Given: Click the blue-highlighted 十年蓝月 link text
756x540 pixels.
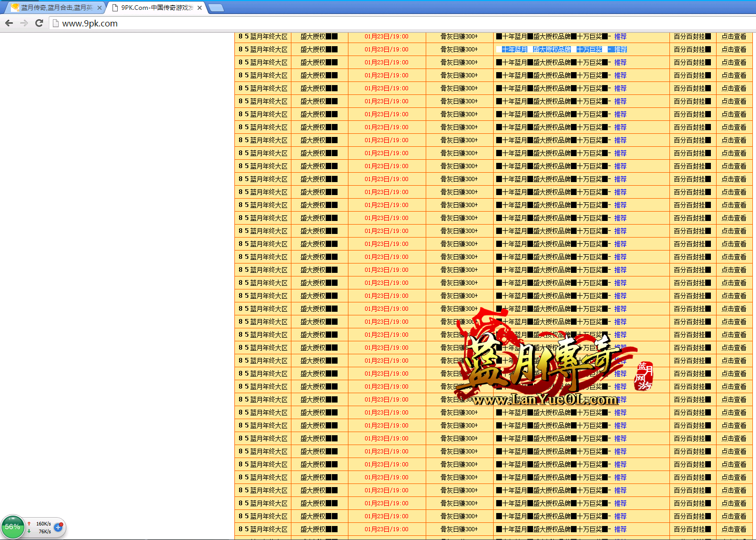Looking at the screenshot, I should tap(514, 49).
